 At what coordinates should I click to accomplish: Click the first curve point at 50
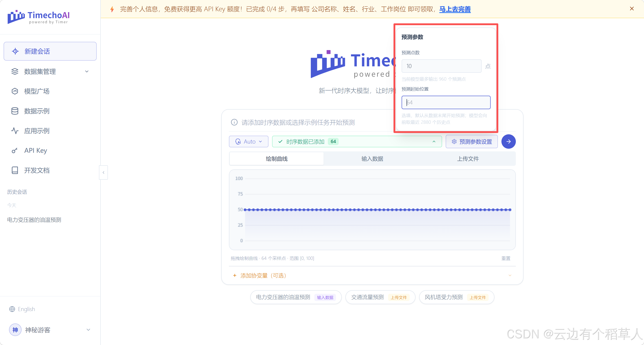[x=245, y=210]
